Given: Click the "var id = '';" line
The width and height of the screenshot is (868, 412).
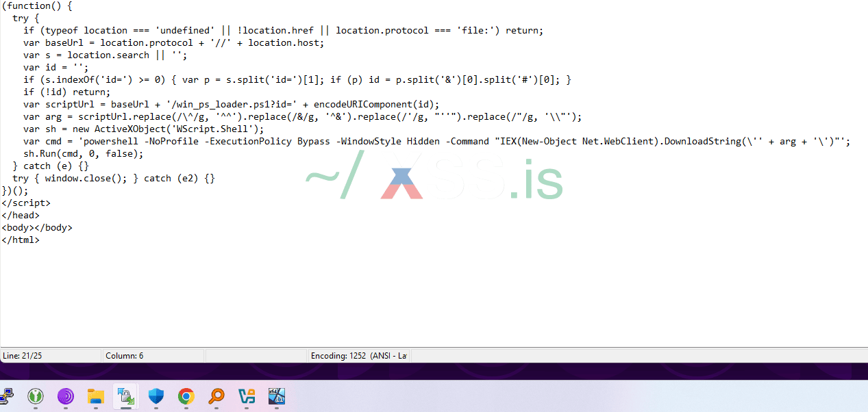Looking at the screenshot, I should 56,67.
